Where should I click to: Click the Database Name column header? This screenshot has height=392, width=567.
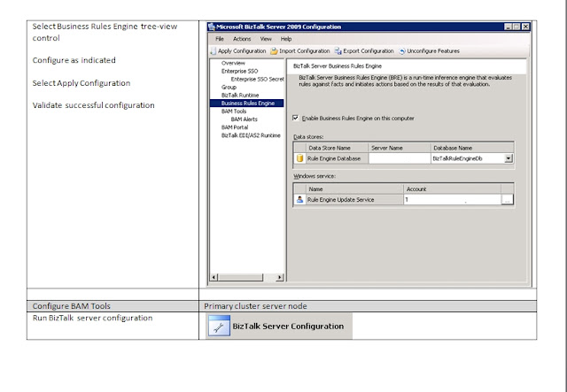tap(472, 148)
